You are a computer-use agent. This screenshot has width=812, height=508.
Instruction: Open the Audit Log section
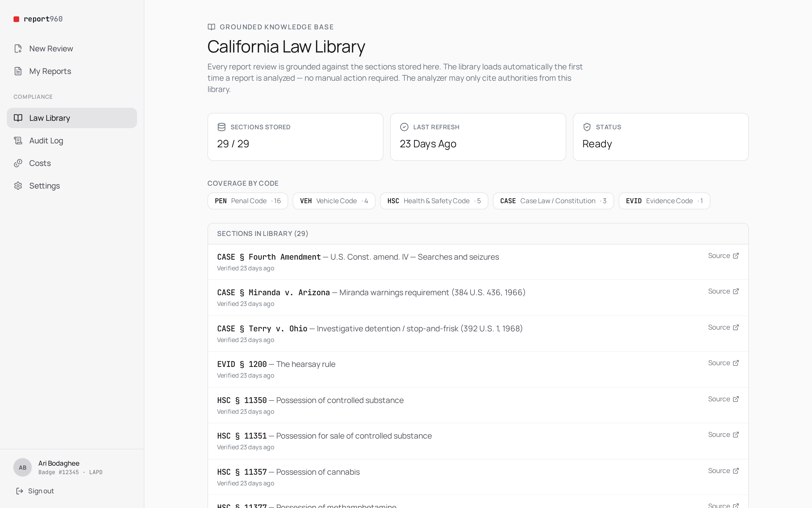[72, 141]
